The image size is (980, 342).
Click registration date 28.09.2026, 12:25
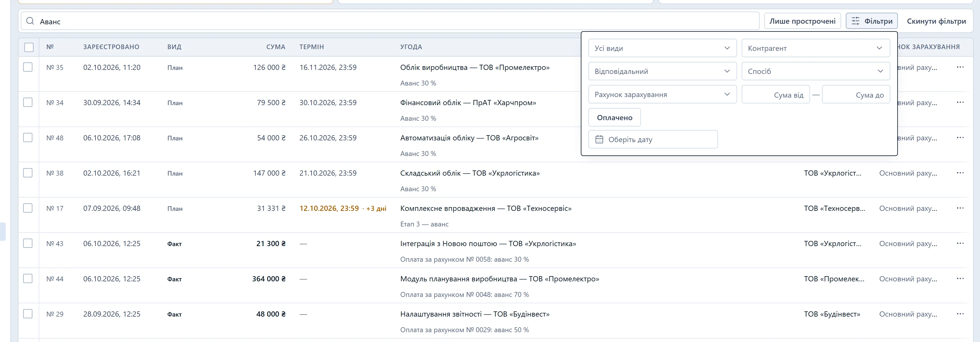(x=112, y=314)
